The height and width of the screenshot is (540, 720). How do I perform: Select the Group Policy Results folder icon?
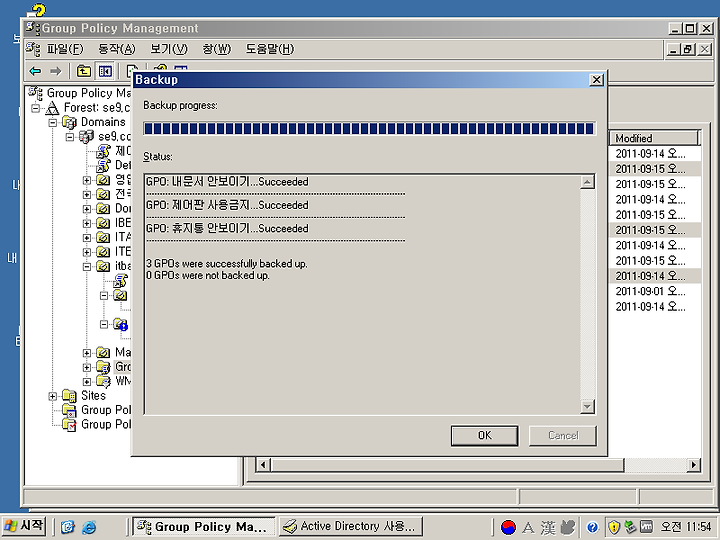tap(69, 424)
